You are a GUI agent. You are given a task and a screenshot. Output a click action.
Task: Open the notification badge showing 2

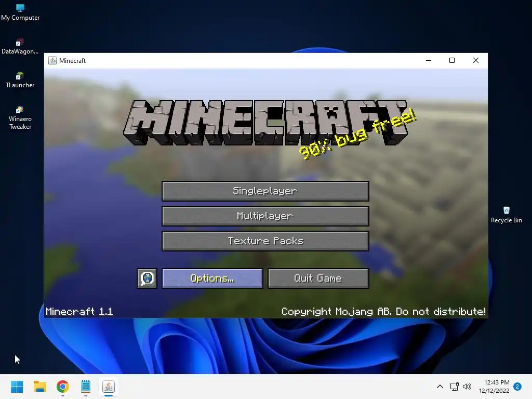tap(517, 387)
